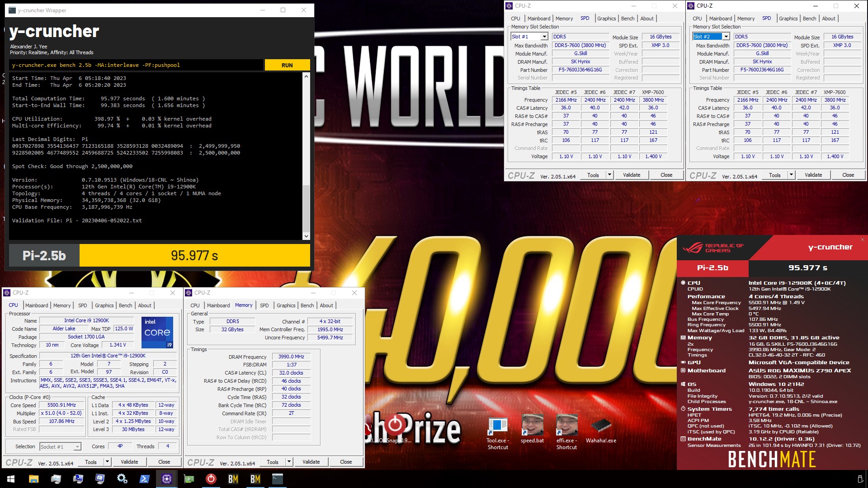This screenshot has height=488, width=868.
Task: Click the Motherboard section icon in BenchMate panel
Action: (683, 371)
